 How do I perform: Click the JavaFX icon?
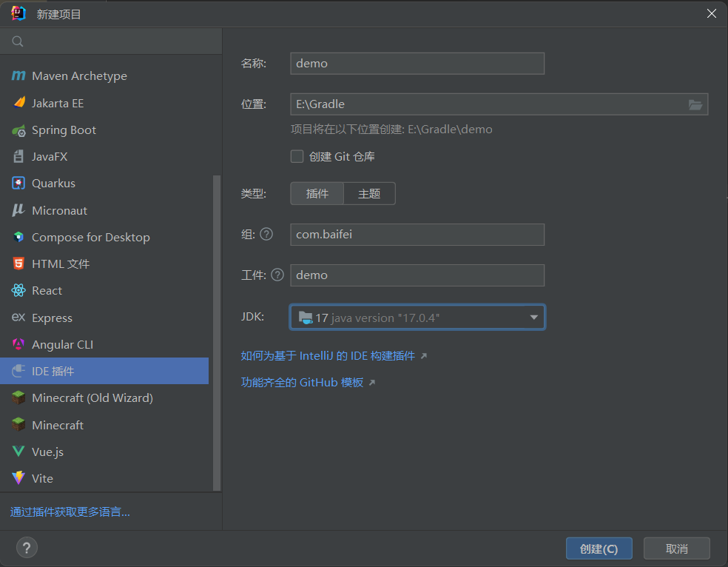click(18, 156)
